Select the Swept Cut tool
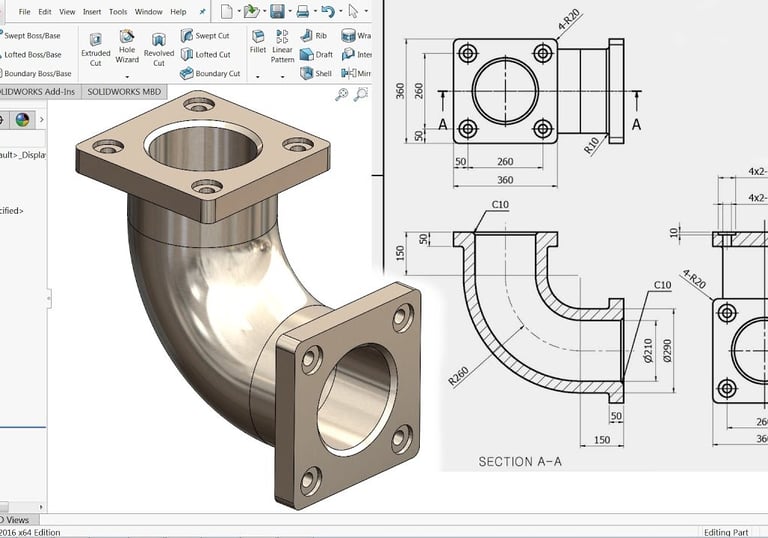 (x=205, y=35)
